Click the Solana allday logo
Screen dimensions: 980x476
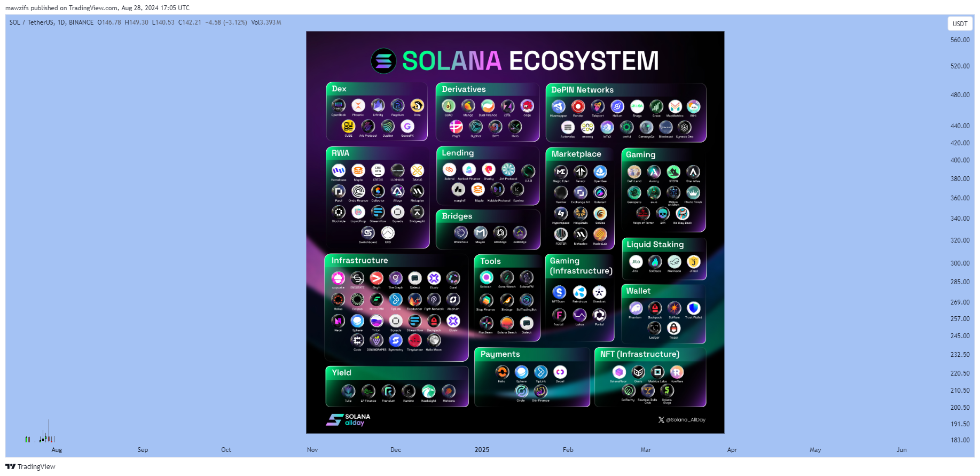tap(348, 419)
